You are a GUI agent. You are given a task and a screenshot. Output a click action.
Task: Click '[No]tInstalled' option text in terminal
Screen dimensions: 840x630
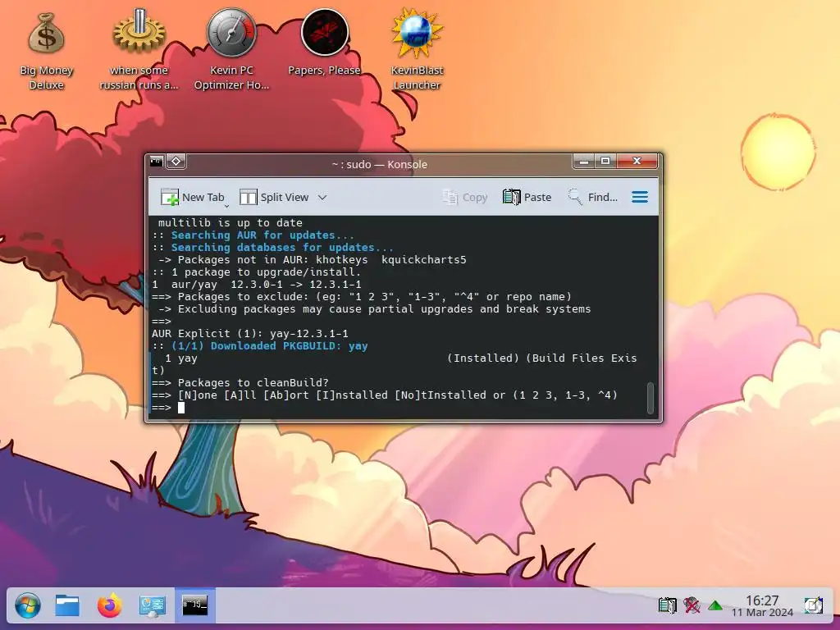coord(441,395)
